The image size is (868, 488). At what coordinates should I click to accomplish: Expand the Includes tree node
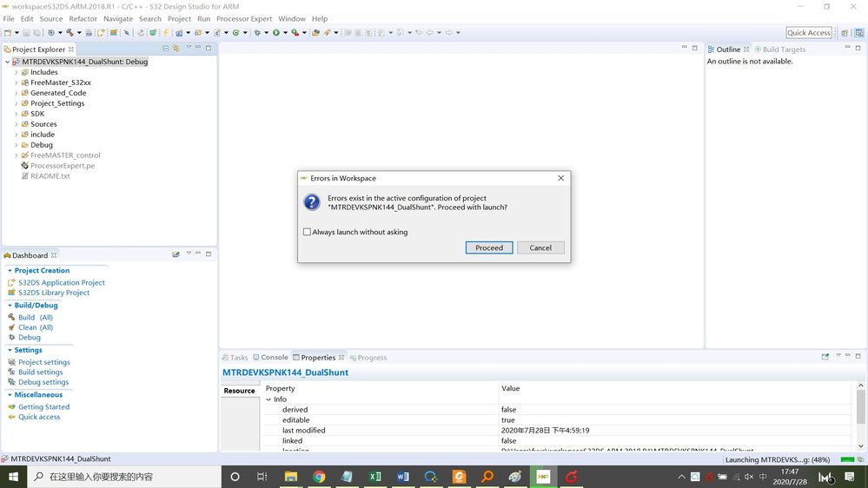point(16,72)
